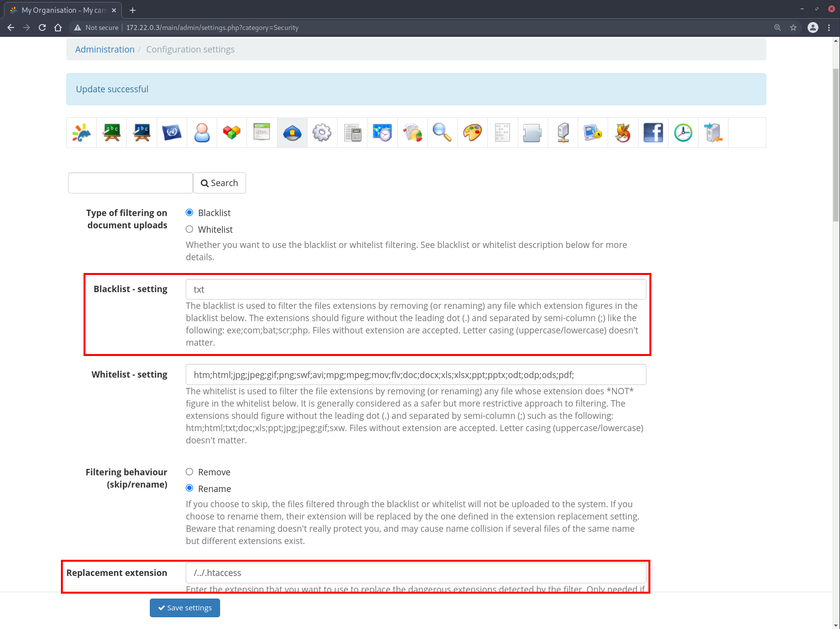The height and width of the screenshot is (629, 840).
Task: Open the green clock settings icon
Action: click(x=683, y=133)
